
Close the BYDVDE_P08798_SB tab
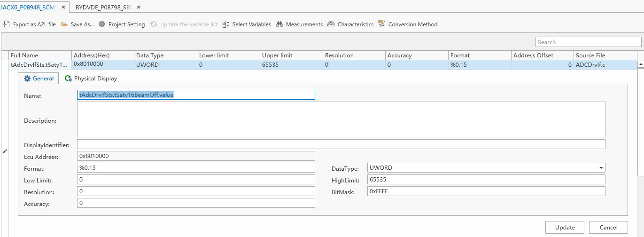(x=138, y=8)
